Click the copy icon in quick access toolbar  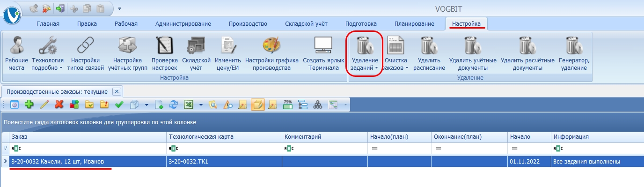tap(87, 8)
